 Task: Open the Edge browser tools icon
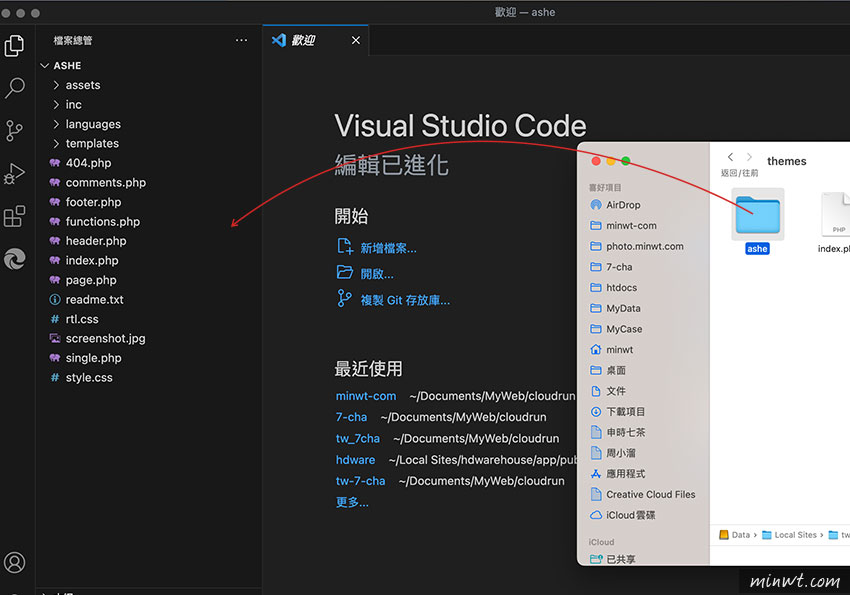[15, 259]
